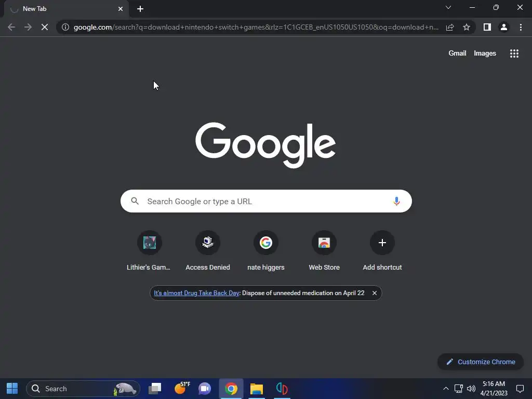Bookmark this tab with star icon
Screen dimensions: 532x399
(467, 27)
